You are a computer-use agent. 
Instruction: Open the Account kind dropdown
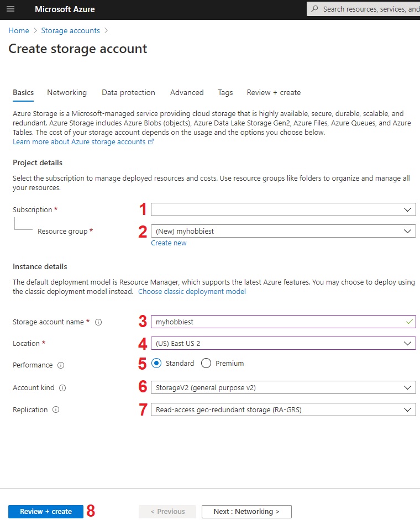pos(283,387)
